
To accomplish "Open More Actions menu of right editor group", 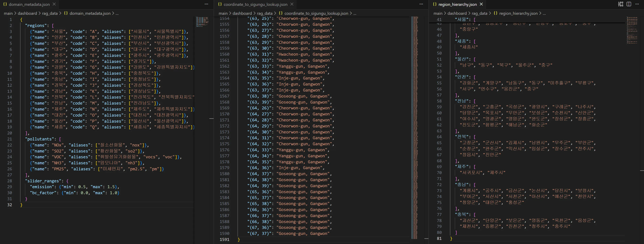I will tap(637, 4).
